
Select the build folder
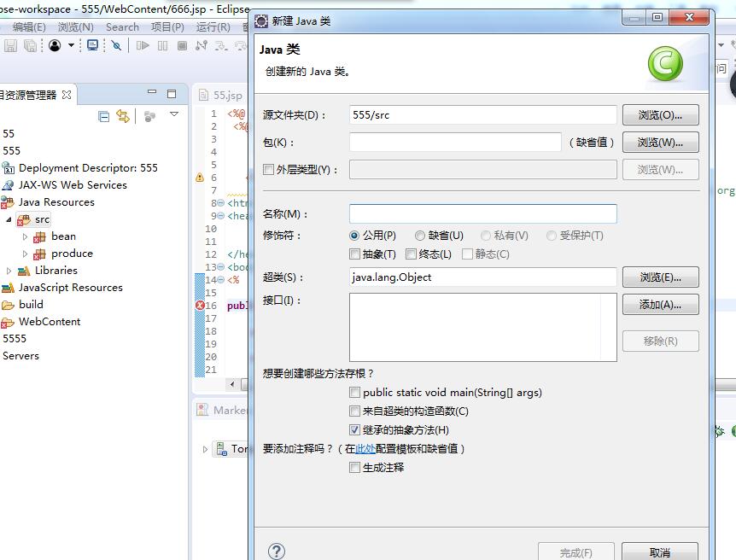pos(31,305)
